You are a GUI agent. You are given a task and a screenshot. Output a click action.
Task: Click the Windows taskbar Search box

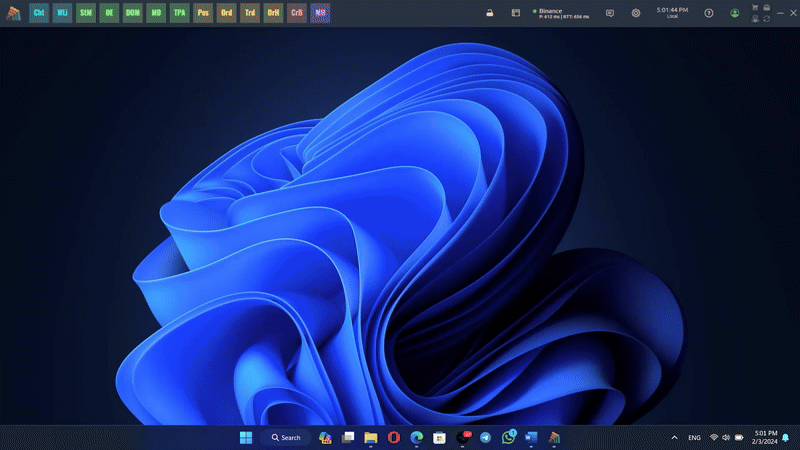[285, 438]
